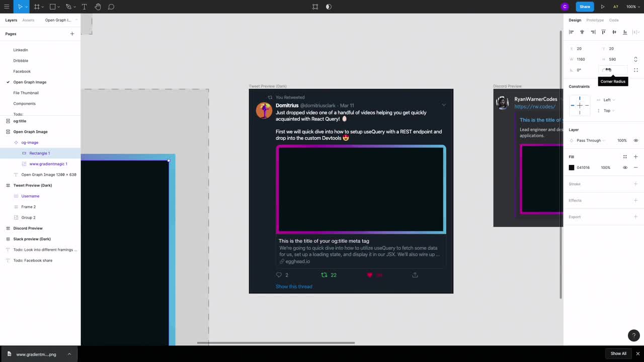Screen dimensions: 644x362
Task: Select the Rectangle shape tool
Action: 52,7
